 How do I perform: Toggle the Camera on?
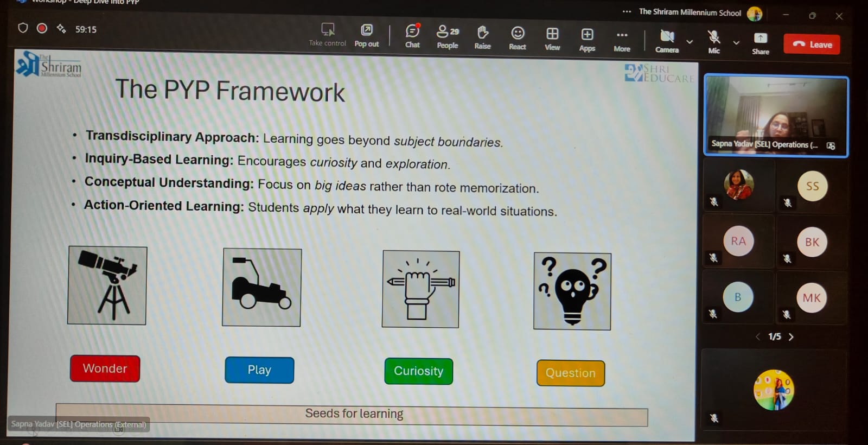667,41
